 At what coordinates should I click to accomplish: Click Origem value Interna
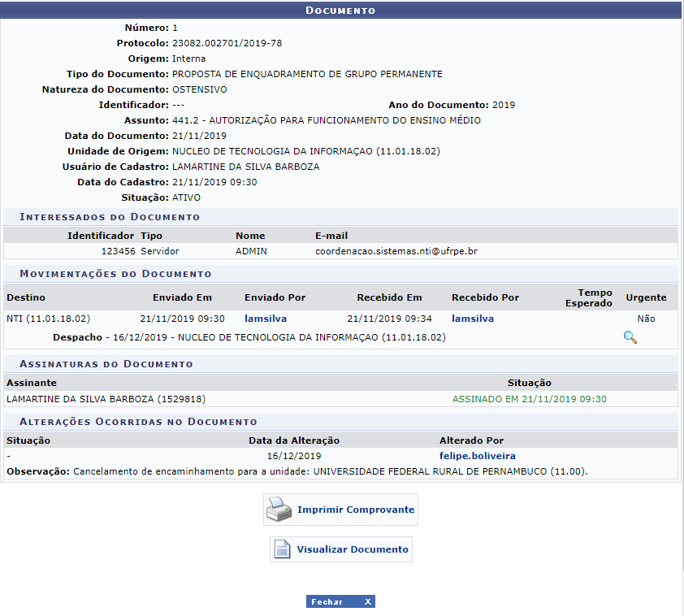(x=189, y=59)
